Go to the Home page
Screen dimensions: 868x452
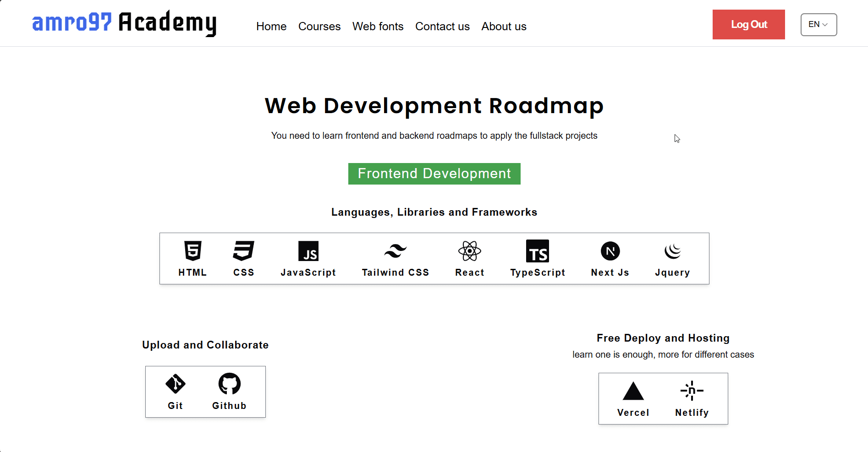point(271,27)
